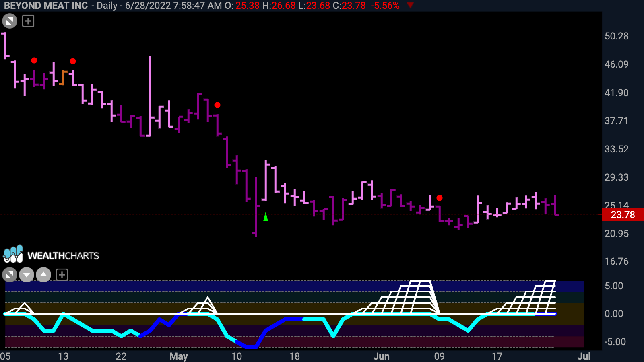This screenshot has width=644, height=362.
Task: Open the red down-triangle next to -5.56%
Action: 410,5
